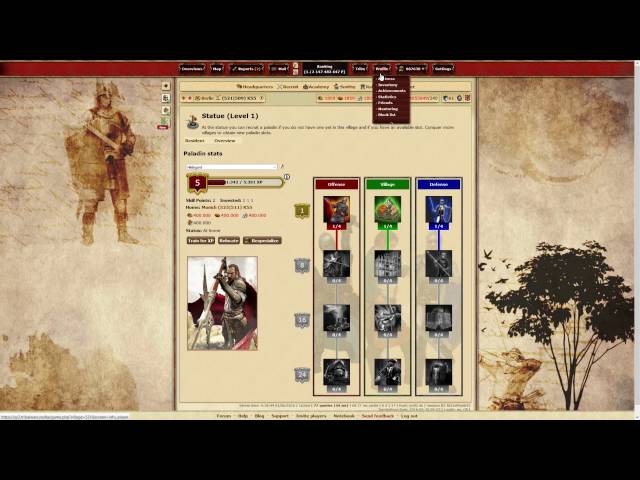Select Friends in Profile dropdown
Image resolution: width=640 pixels, height=480 pixels.
385,103
